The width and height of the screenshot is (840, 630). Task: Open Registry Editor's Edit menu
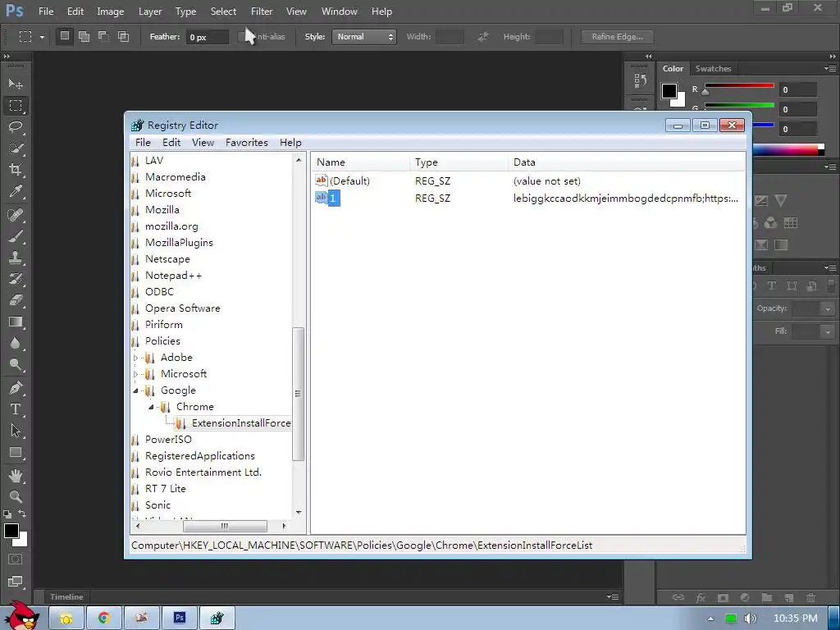tap(171, 143)
